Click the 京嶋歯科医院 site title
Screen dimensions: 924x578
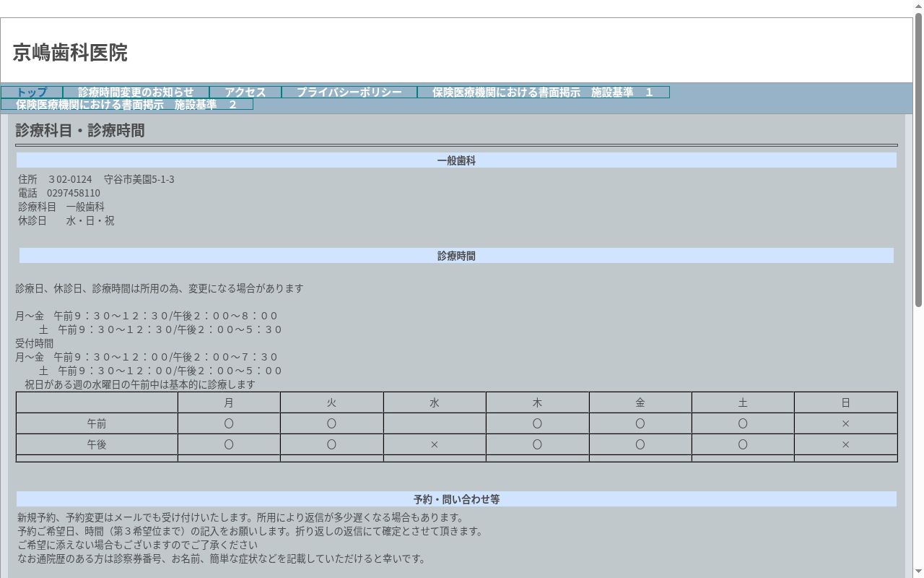pyautogui.click(x=70, y=53)
